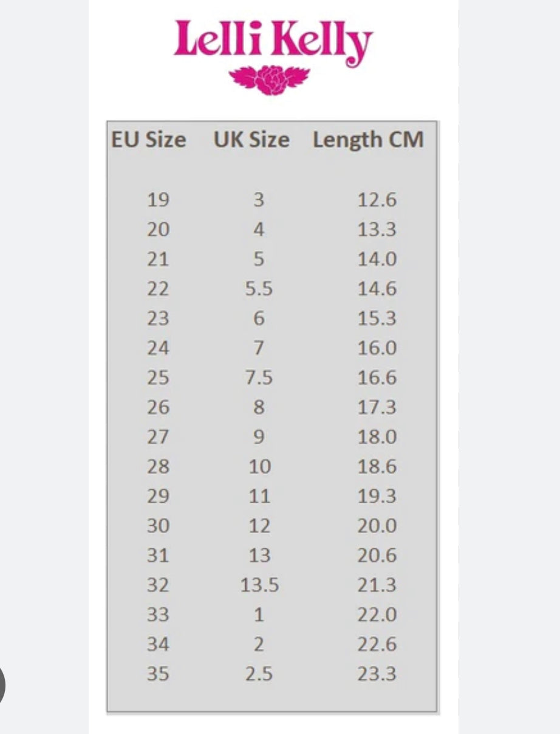Viewport: 560px width, 734px height.
Task: Click UK size 13.5 cell
Action: tap(259, 585)
